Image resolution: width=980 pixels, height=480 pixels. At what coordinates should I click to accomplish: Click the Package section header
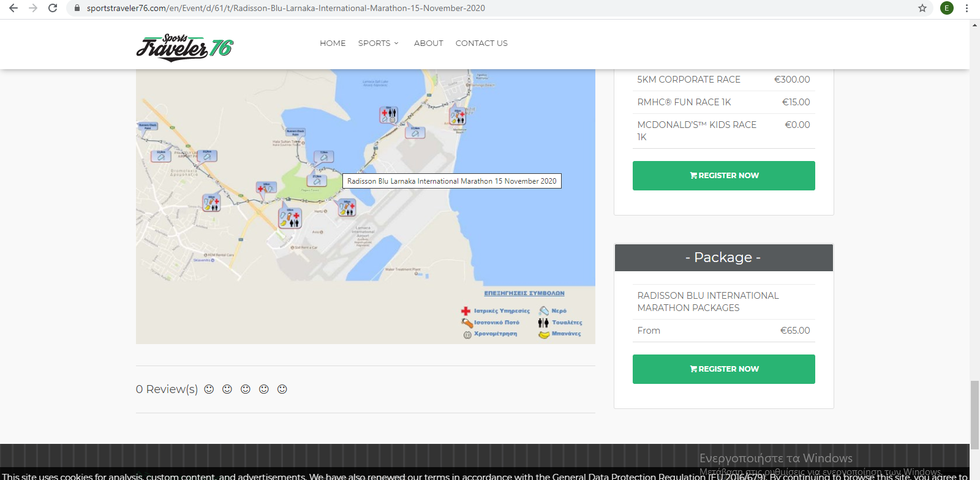(724, 258)
